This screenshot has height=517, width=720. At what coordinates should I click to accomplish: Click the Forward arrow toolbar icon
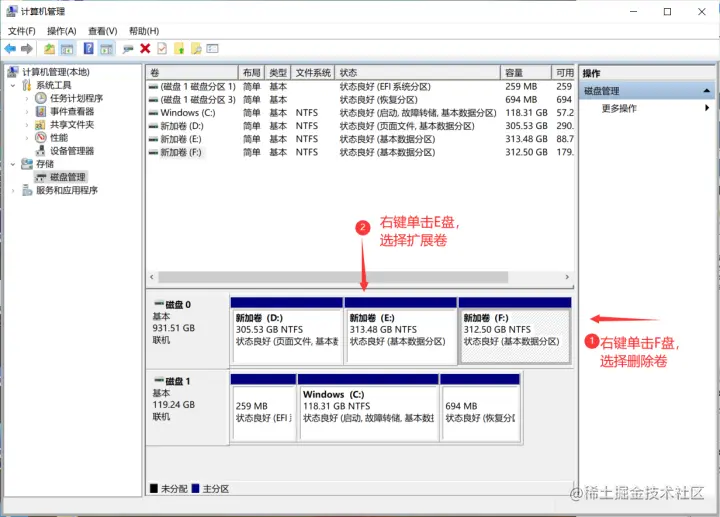(27, 48)
